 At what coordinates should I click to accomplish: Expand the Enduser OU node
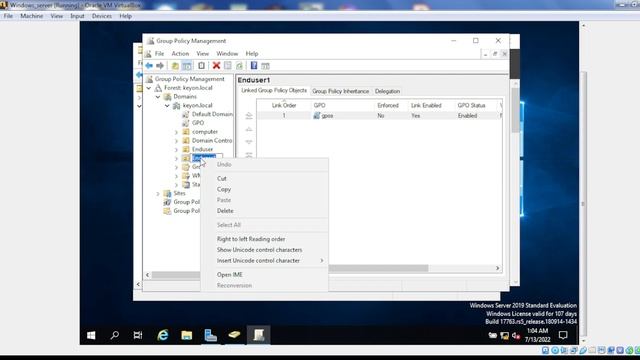[x=176, y=150]
